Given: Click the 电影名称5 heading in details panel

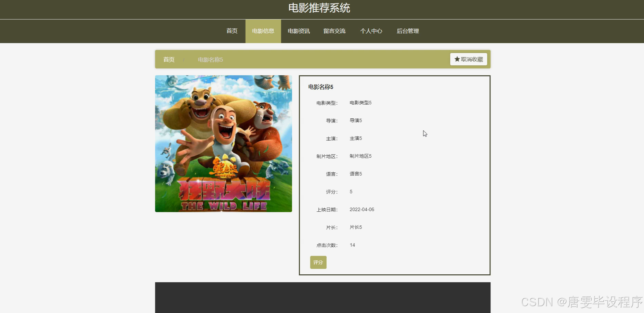Looking at the screenshot, I should pos(321,87).
